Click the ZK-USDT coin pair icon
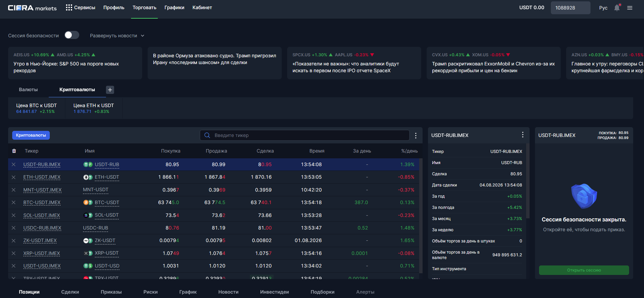The width and height of the screenshot is (644, 298). point(88,240)
